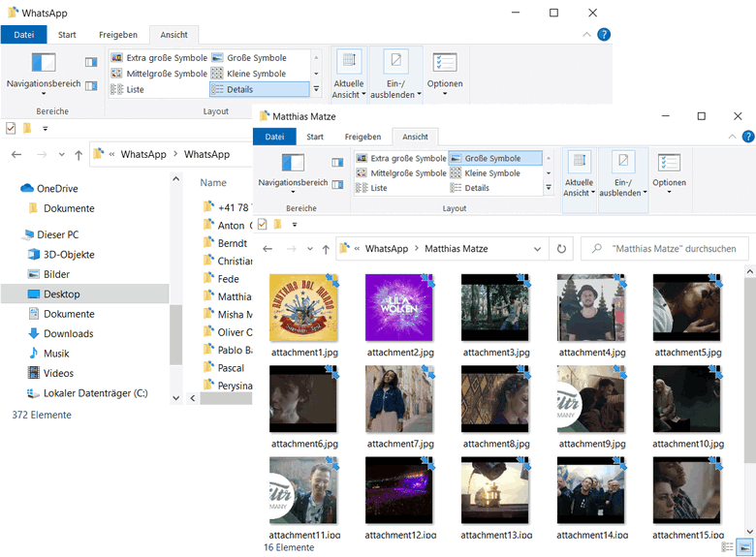Open Datei tab in the WhatsApp window

click(x=23, y=35)
